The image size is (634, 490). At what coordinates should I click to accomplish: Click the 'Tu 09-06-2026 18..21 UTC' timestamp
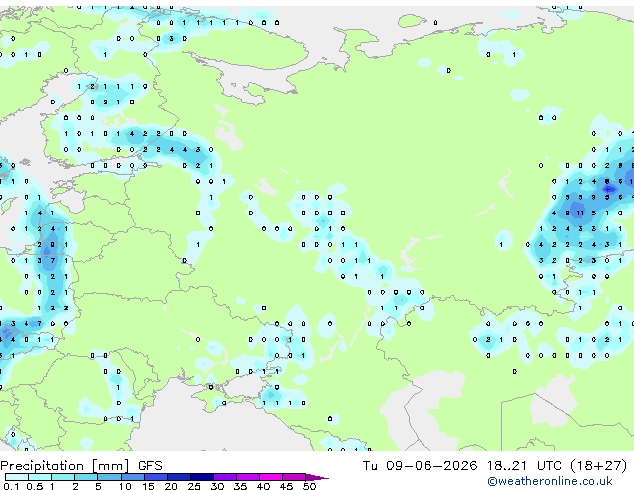pos(462,466)
